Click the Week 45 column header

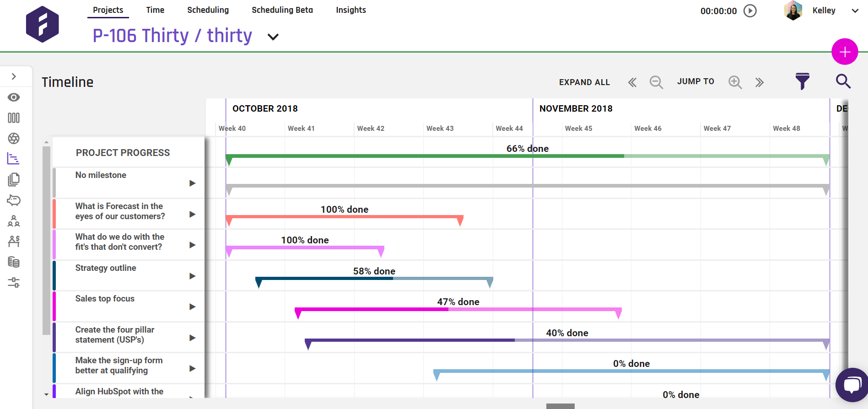click(578, 129)
